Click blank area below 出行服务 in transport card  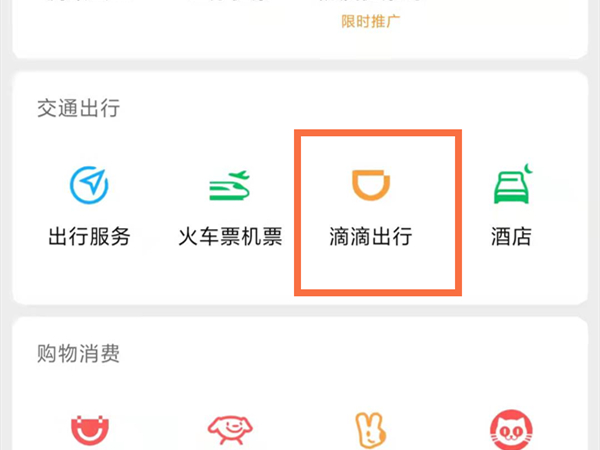click(89, 274)
